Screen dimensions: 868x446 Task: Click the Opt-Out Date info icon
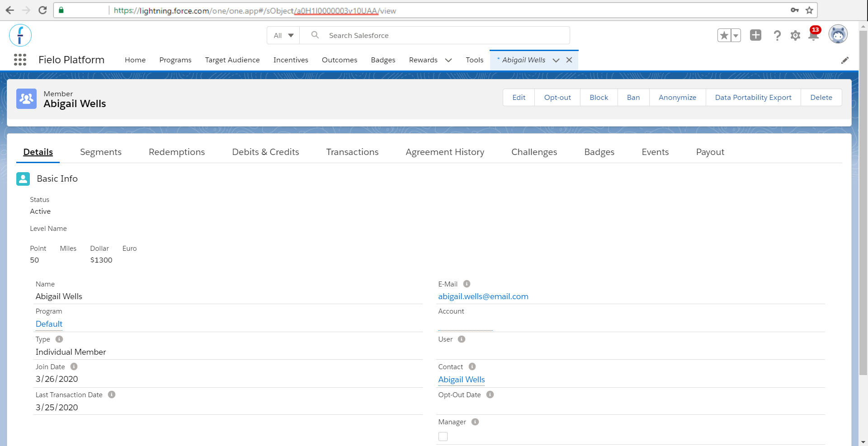(x=490, y=394)
